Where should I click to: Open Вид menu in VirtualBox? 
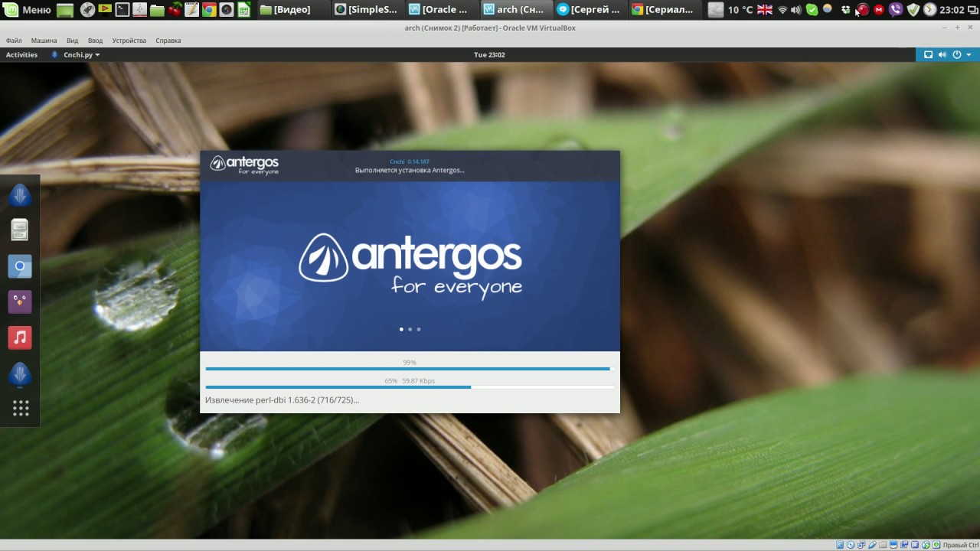(x=73, y=40)
